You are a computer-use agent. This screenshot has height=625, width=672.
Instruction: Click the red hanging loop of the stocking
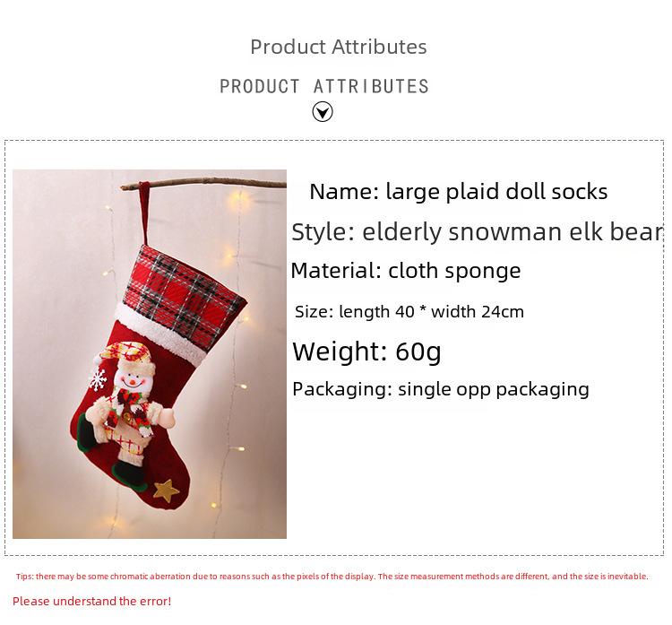144,213
